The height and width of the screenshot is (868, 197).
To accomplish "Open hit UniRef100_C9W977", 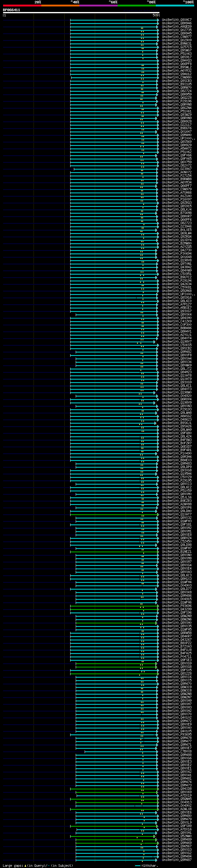I will [176, 37].
